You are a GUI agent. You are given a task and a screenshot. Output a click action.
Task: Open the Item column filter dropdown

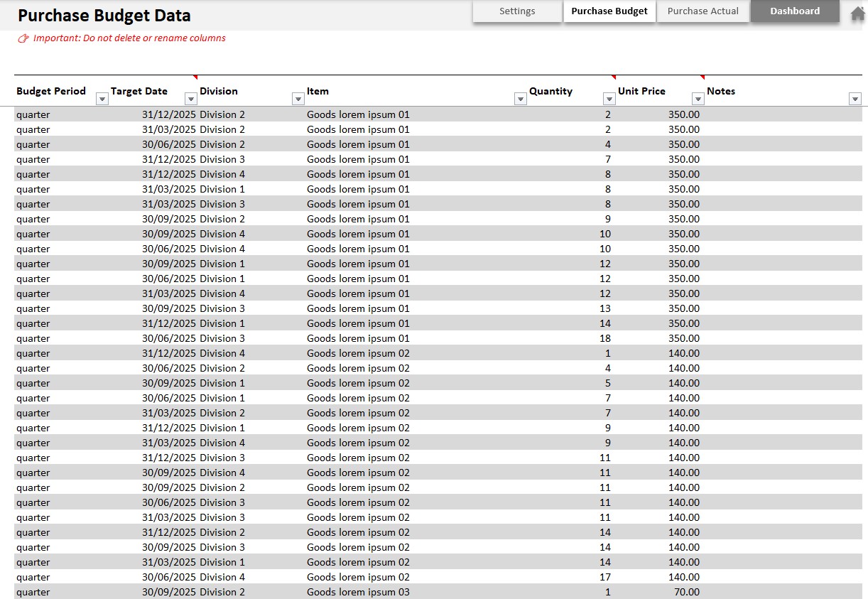click(x=520, y=99)
